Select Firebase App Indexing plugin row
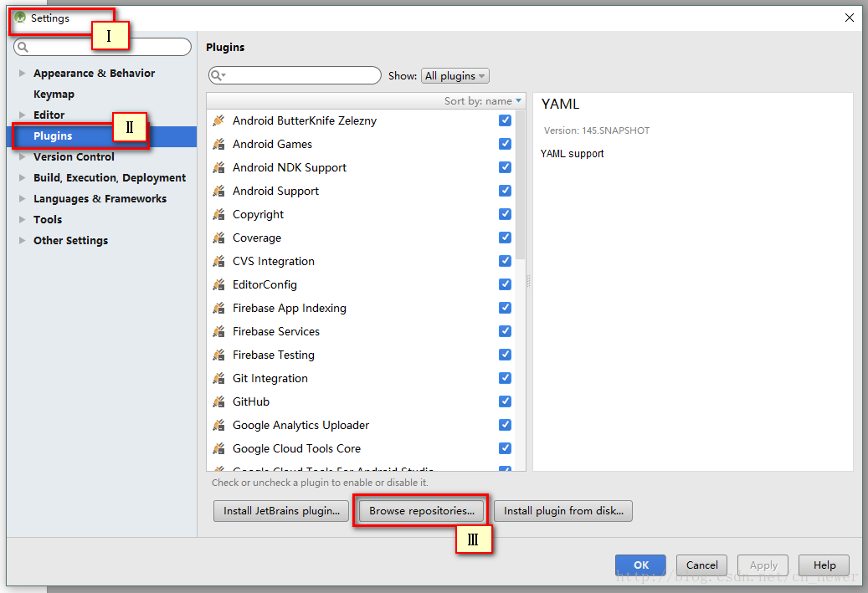868x593 pixels. tap(361, 308)
